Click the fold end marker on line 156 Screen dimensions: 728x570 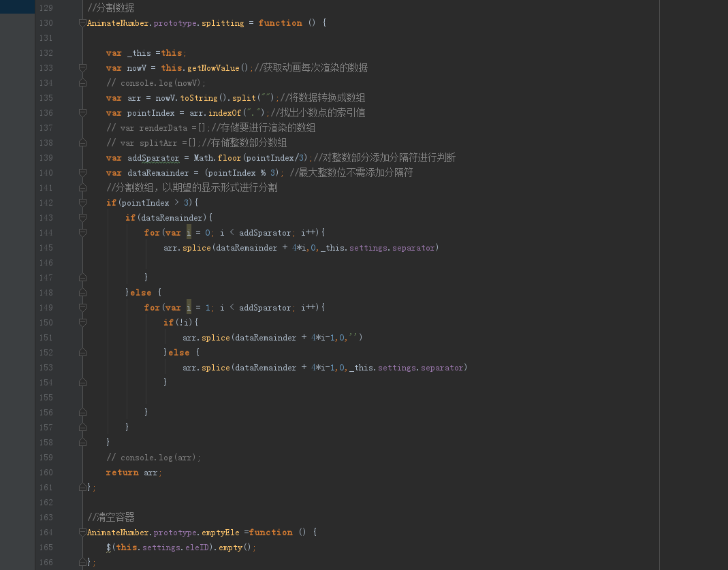point(82,412)
